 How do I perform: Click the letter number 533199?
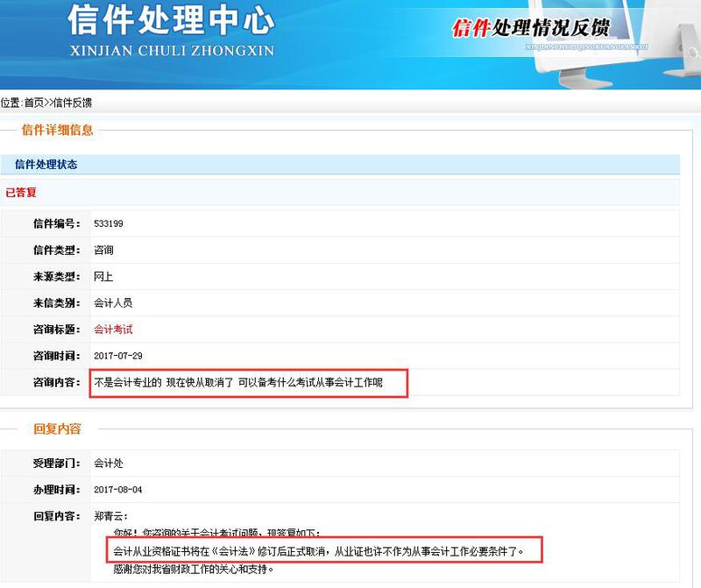click(109, 224)
